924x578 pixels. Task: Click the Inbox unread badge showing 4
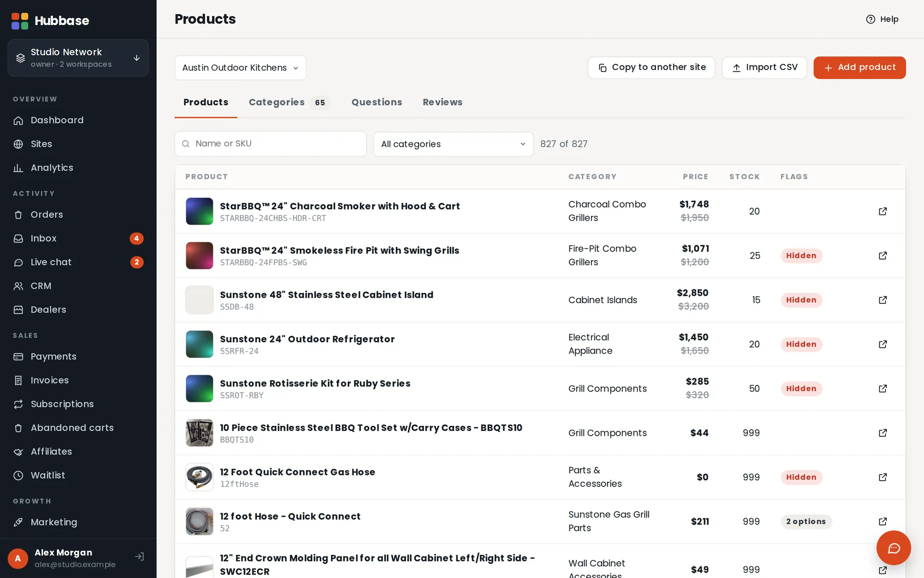click(137, 238)
